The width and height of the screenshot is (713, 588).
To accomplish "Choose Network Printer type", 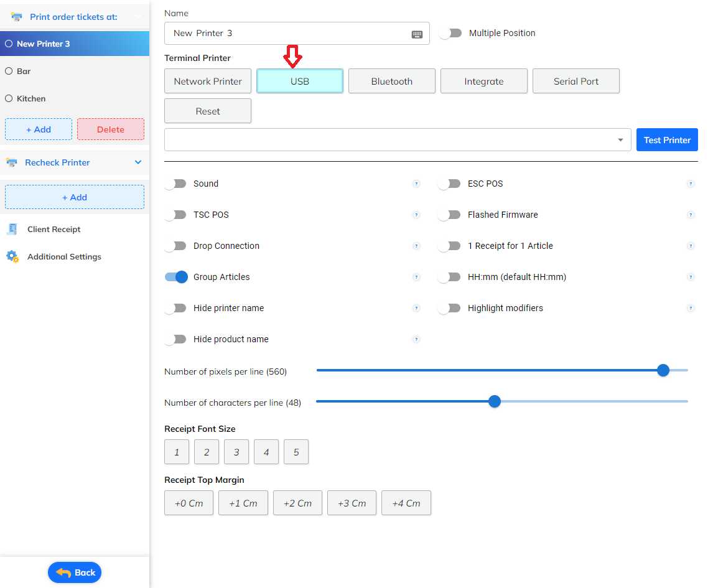I will (208, 81).
